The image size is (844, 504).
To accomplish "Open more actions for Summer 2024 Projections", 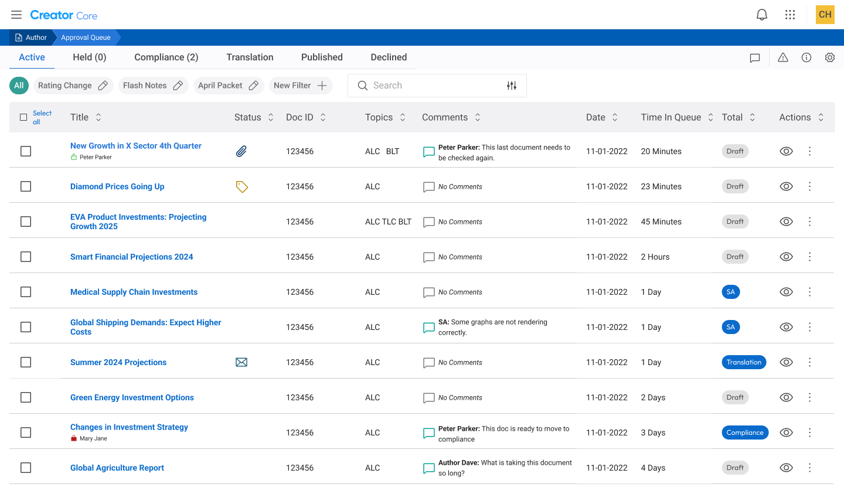I will click(x=810, y=362).
